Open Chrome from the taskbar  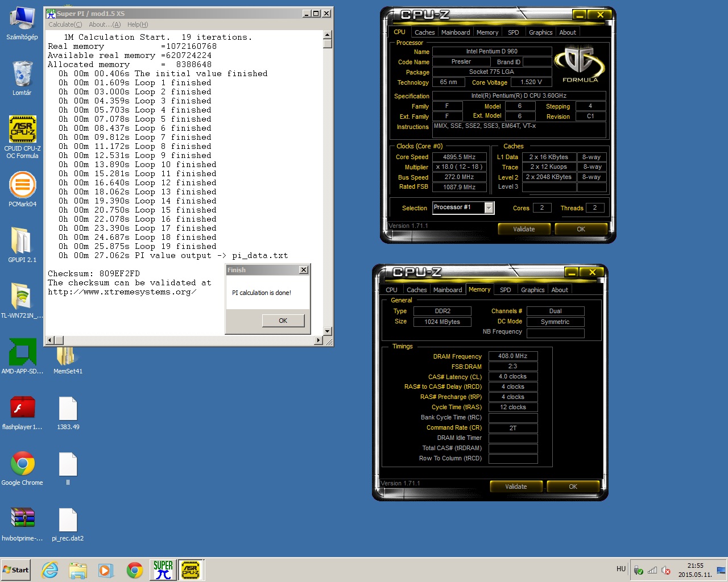click(x=135, y=570)
